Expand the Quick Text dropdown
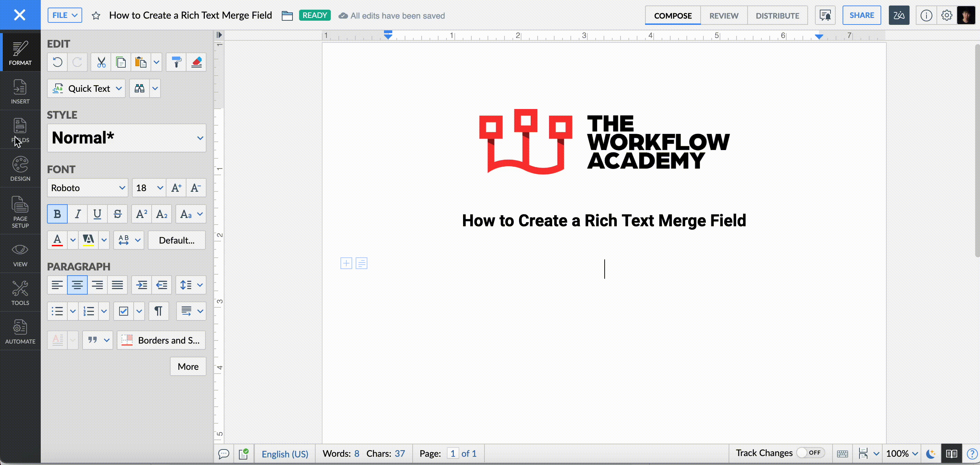 coord(119,89)
